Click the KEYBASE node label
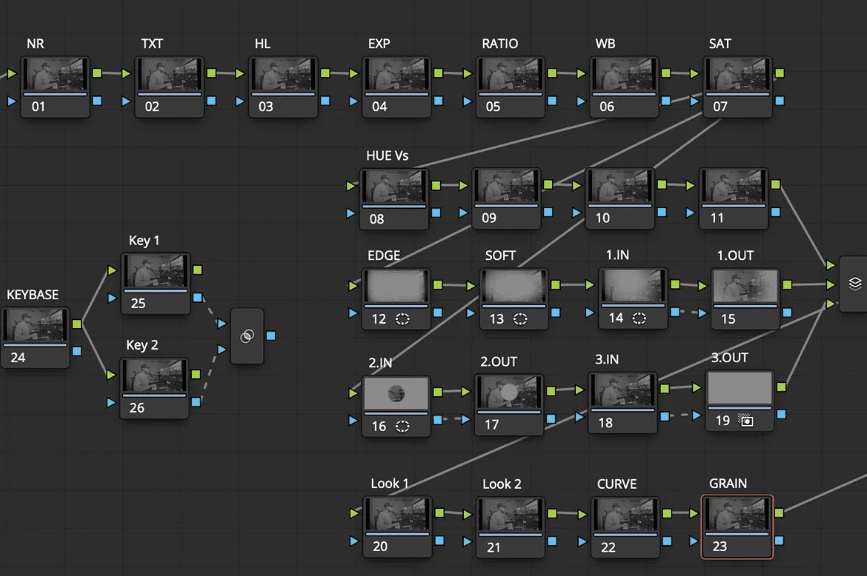The width and height of the screenshot is (867, 576). [33, 295]
